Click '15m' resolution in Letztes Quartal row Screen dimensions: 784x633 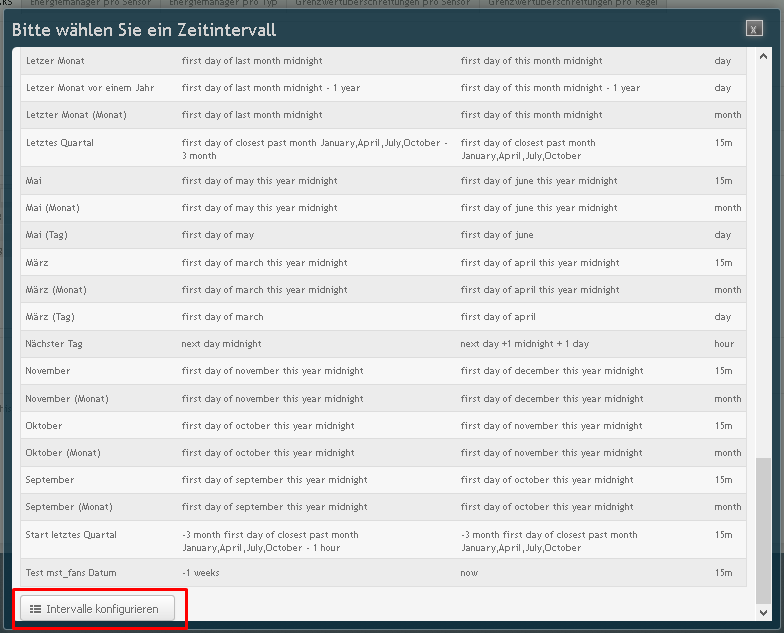(724, 143)
